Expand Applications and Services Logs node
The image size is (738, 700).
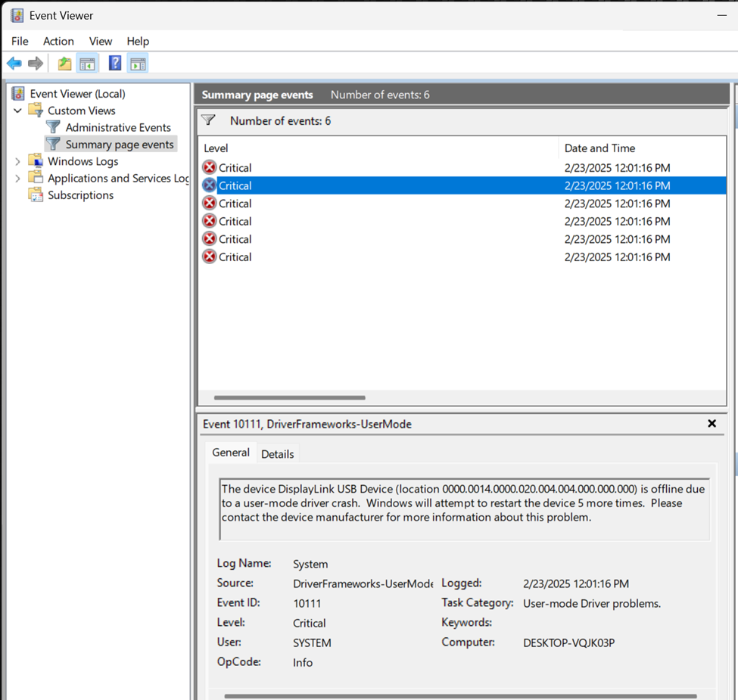click(18, 179)
